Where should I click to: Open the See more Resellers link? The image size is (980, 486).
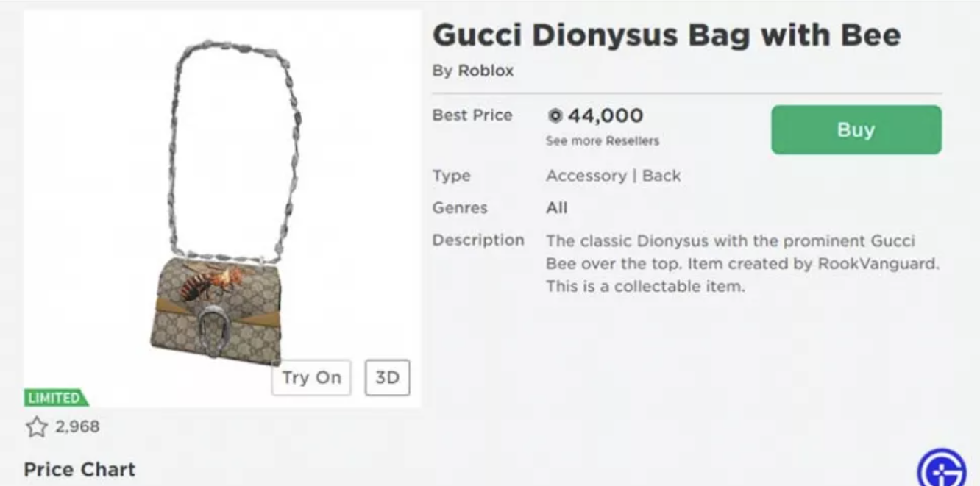[x=603, y=140]
